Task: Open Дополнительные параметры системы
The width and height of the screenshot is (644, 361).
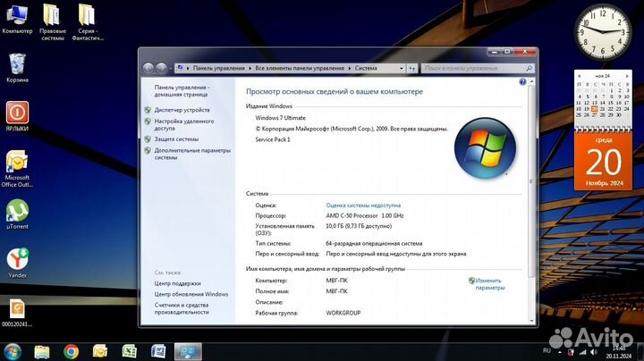Action: pyautogui.click(x=192, y=154)
